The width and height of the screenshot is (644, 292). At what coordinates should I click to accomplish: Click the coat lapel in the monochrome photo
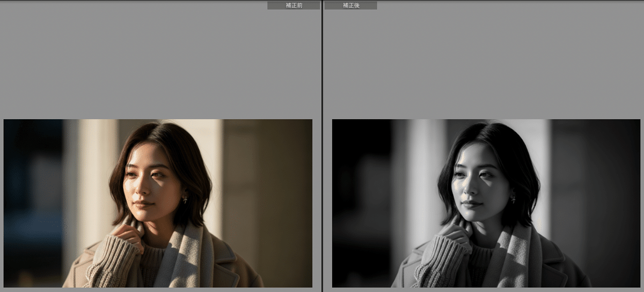click(554, 268)
